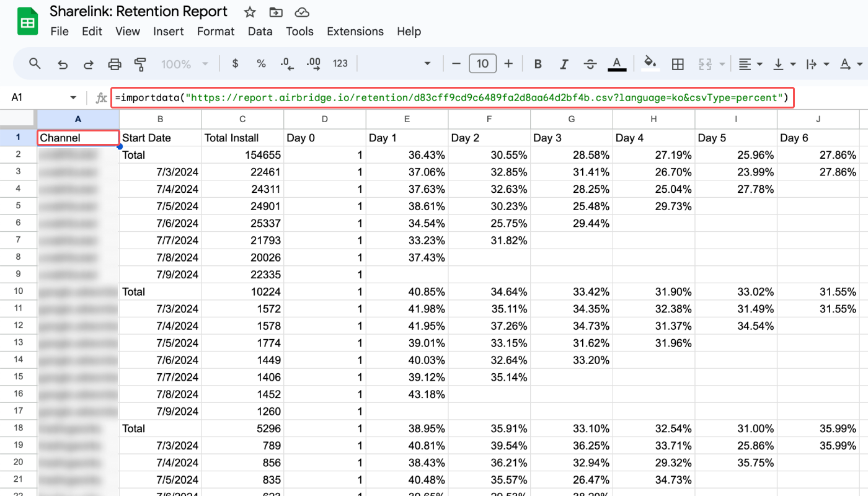The height and width of the screenshot is (496, 868).
Task: Select the Start Date header cell
Action: coord(161,138)
